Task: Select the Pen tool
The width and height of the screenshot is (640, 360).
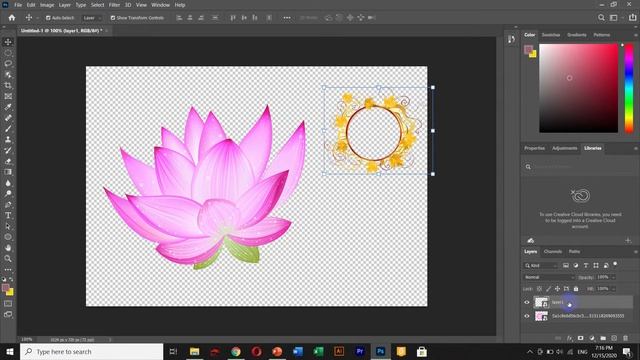Action: click(x=8, y=204)
